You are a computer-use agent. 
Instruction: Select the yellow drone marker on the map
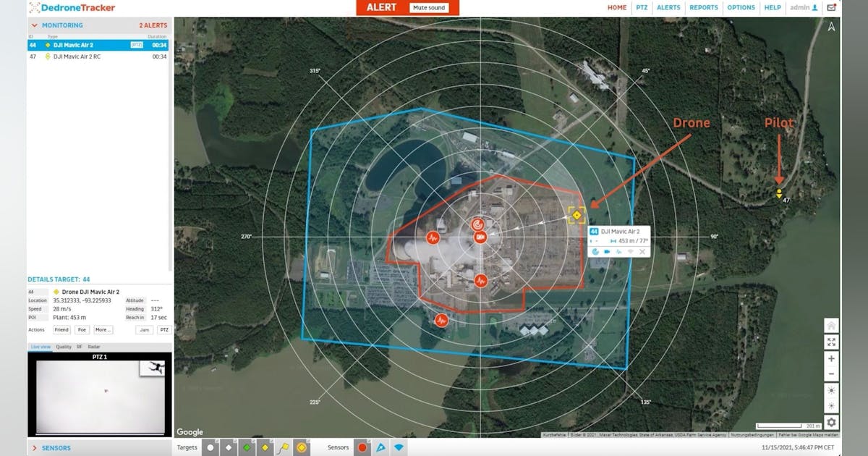(576, 215)
